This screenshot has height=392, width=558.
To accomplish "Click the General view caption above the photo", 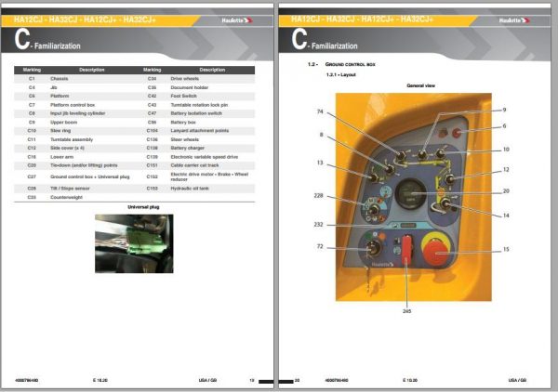I will pos(420,85).
